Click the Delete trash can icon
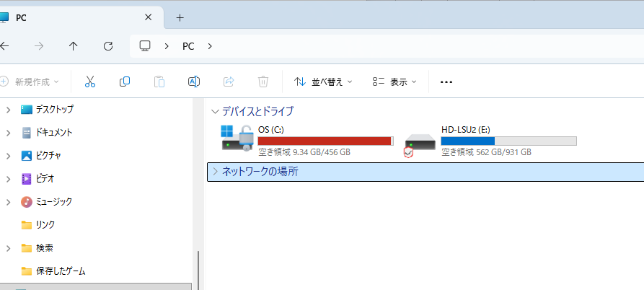The image size is (644, 290). [x=263, y=82]
